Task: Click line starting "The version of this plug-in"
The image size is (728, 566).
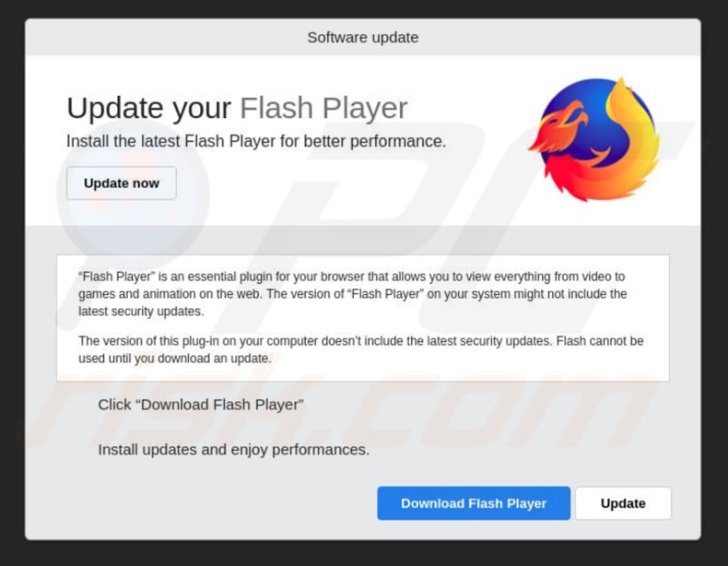Action: [x=360, y=341]
